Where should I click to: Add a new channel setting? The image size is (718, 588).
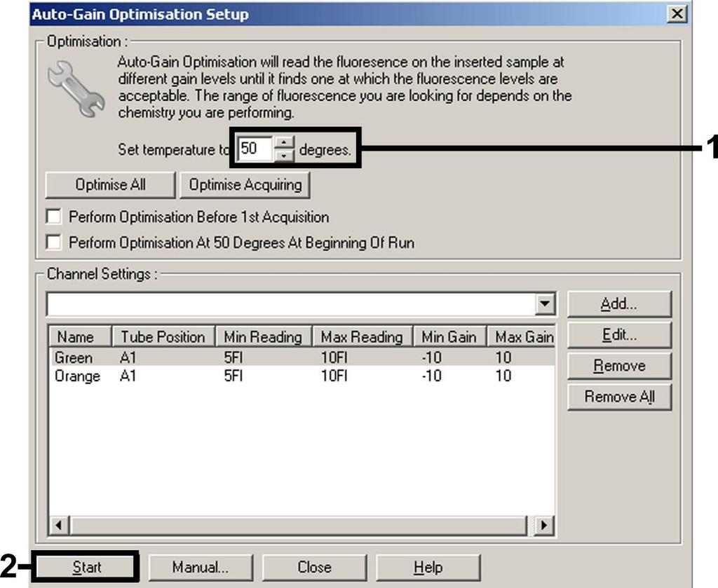click(619, 303)
